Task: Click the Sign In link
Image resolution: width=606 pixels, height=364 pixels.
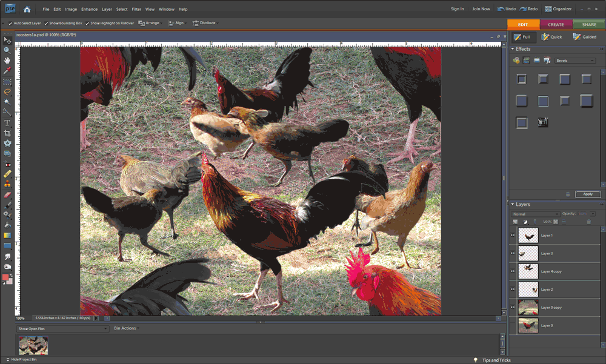Action: pos(458,9)
